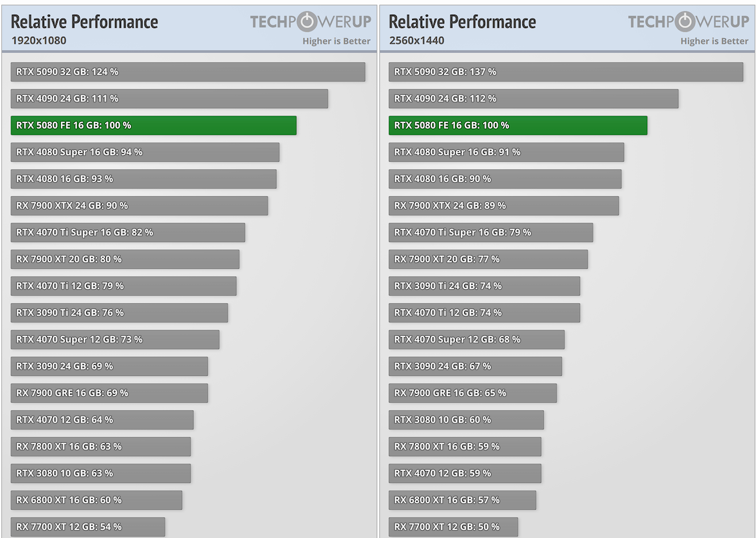756x538 pixels.
Task: Click the RX 7700 XT 50 % bar
Action: point(453,527)
